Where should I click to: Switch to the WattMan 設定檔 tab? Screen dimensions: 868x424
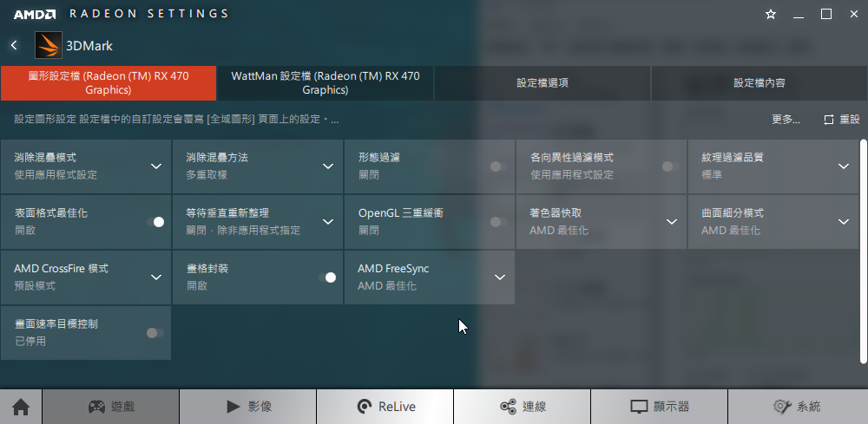click(x=325, y=83)
